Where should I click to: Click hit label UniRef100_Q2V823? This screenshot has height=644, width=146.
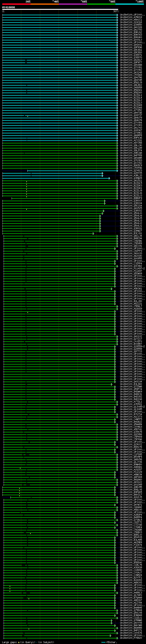[131, 171]
